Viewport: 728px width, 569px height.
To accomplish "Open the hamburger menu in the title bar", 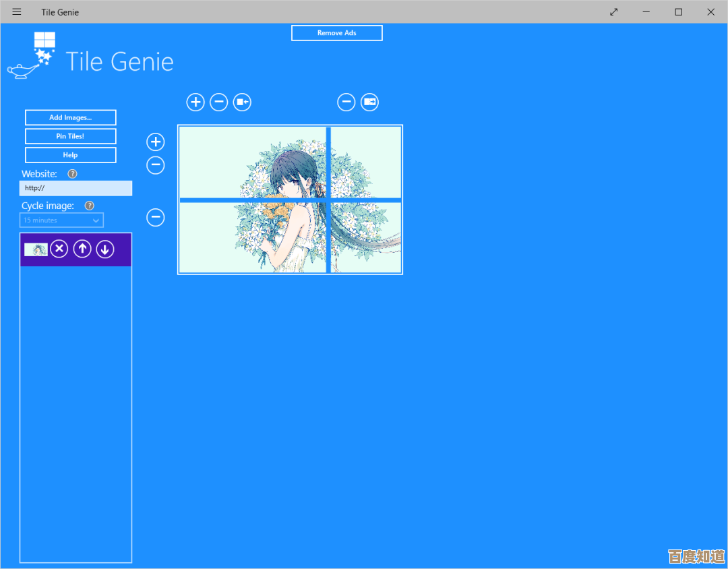I will tap(17, 12).
